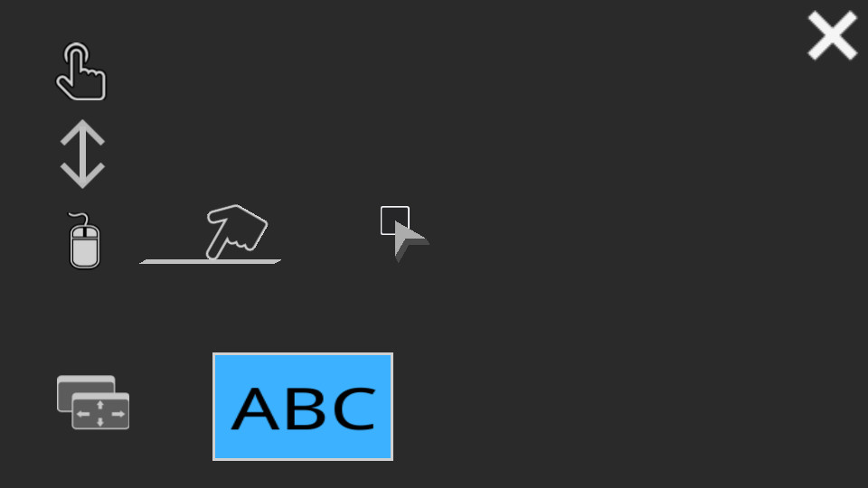The image size is (868, 488).
Task: Select the front window with four arrows
Action: [100, 411]
